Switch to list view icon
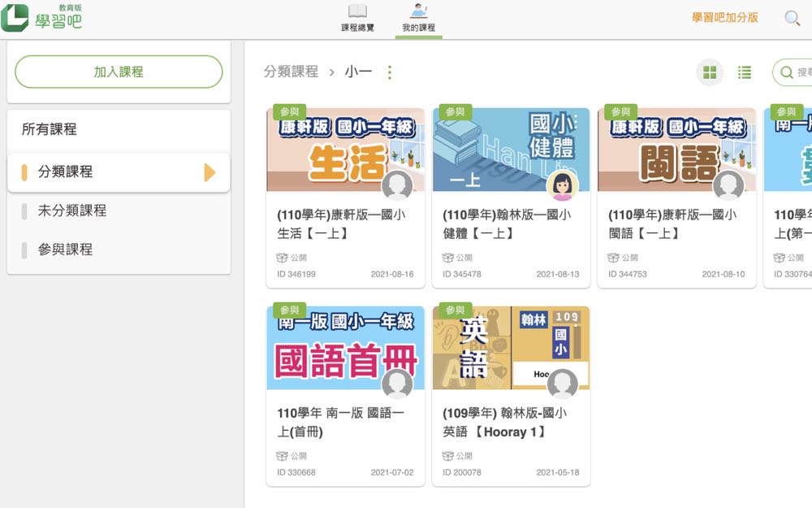The width and height of the screenshot is (812, 508). (744, 72)
